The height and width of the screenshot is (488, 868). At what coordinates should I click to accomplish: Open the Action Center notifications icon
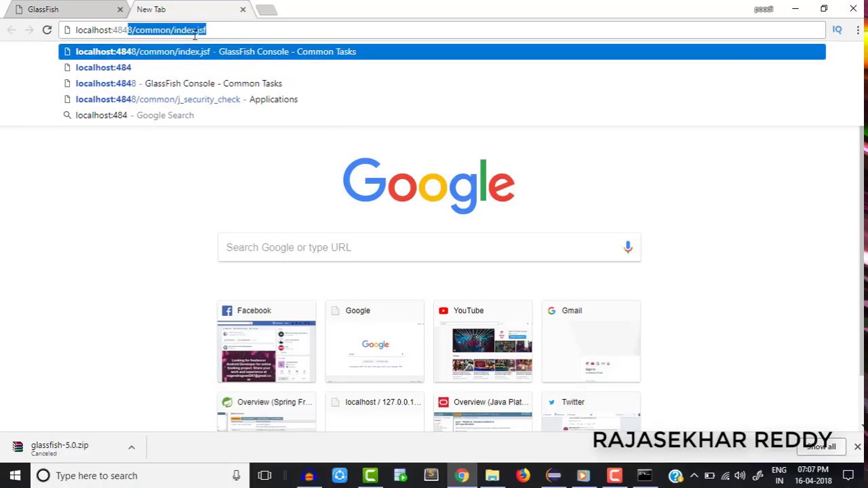click(848, 476)
